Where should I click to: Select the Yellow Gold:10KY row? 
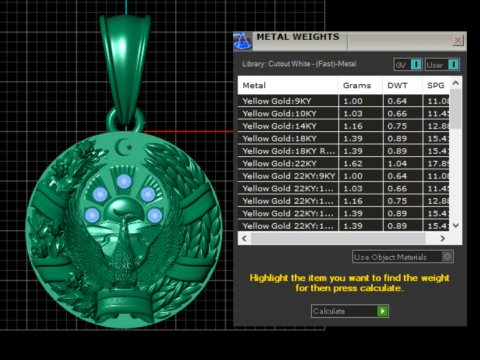(343, 113)
